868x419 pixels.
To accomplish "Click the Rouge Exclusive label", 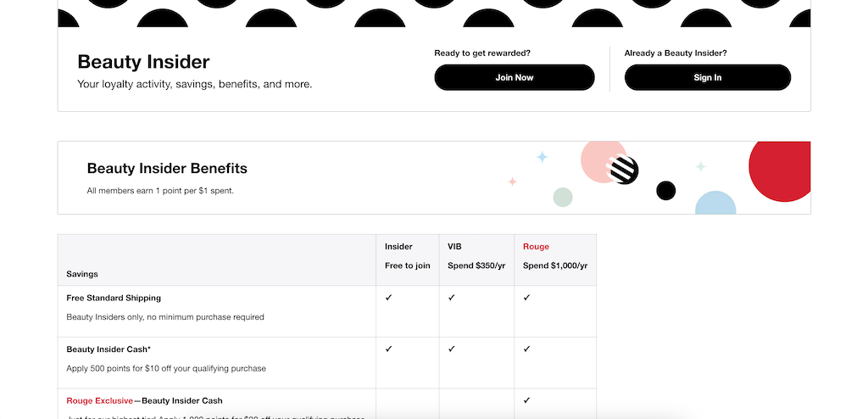I will 100,400.
